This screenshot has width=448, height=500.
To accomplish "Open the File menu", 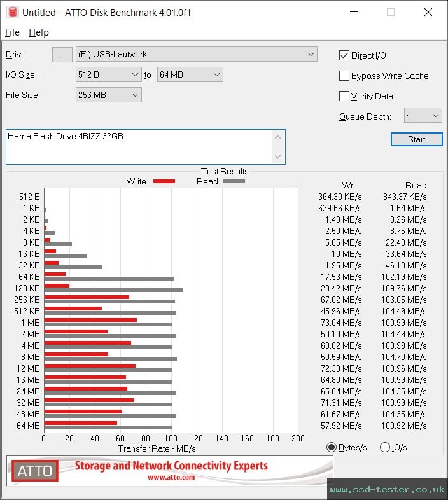I will (12, 32).
